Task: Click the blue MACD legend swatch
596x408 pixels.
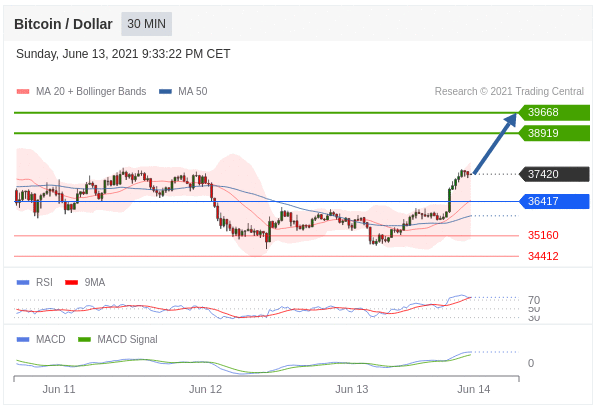Action: pyautogui.click(x=23, y=340)
